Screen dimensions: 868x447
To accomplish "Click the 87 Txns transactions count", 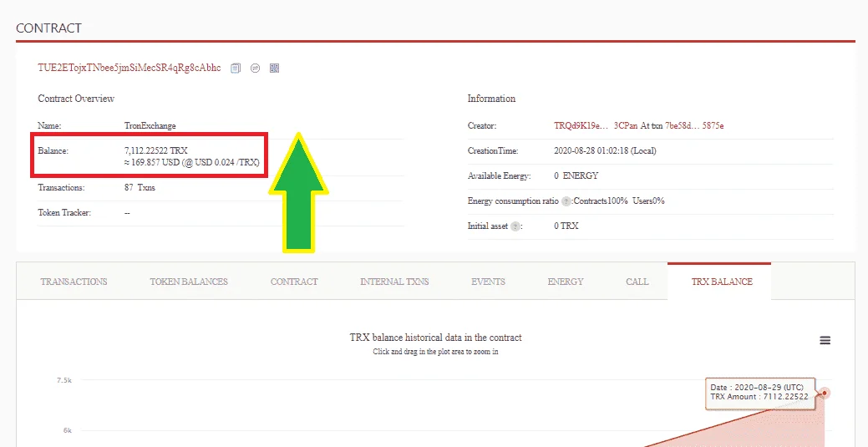I will click(140, 188).
